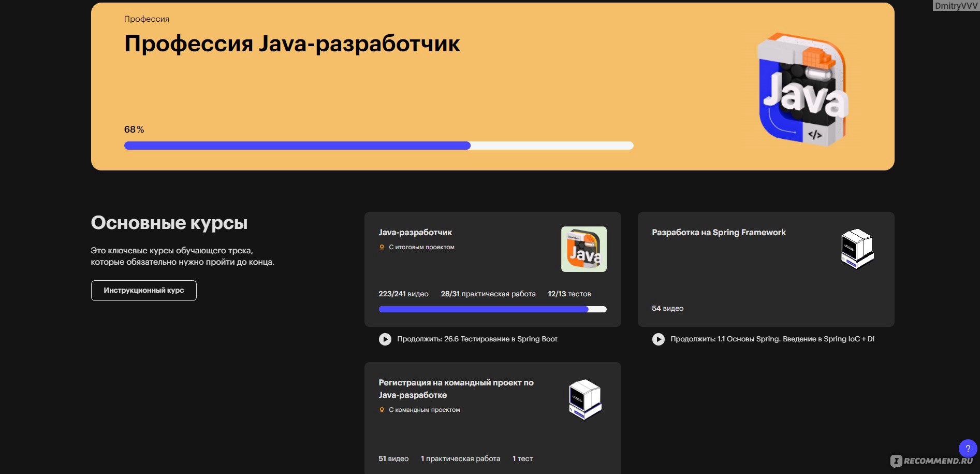Viewport: 980px width, 474px height.
Task: Click the Основные курсы section heading
Action: point(169,223)
